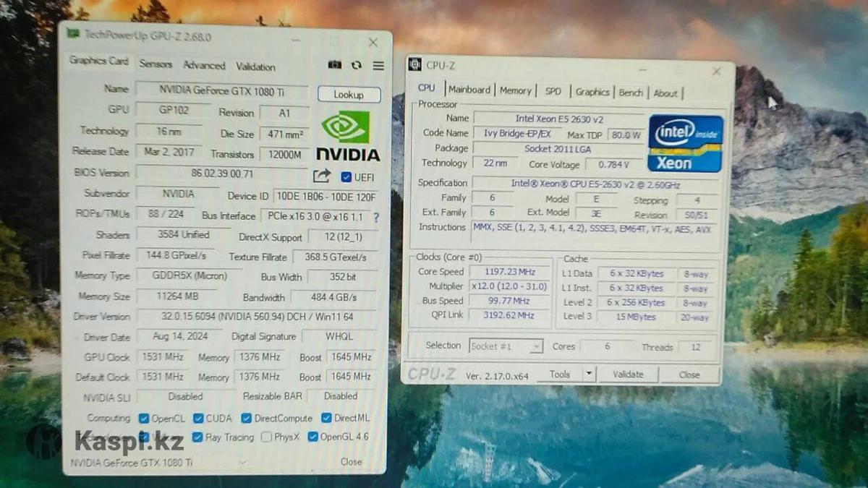This screenshot has width=868, height=488.
Task: Open the Mainboard tab in CPU-Z
Action: tap(469, 90)
